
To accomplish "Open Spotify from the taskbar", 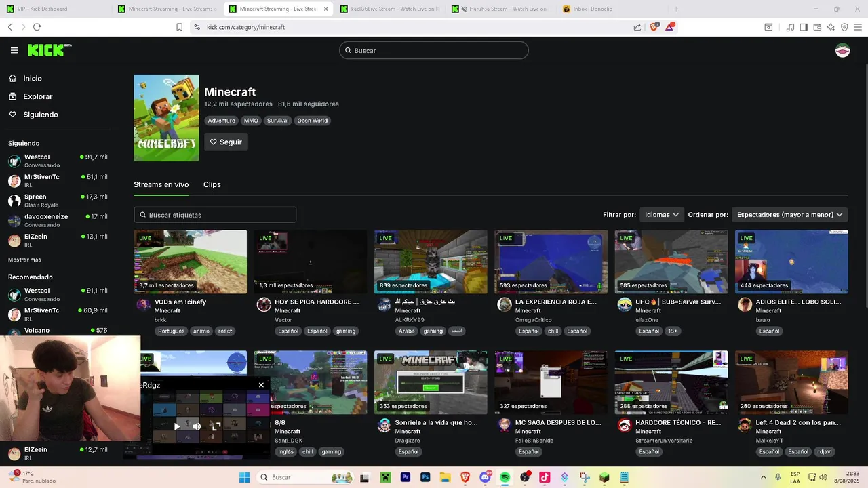I will (x=505, y=477).
